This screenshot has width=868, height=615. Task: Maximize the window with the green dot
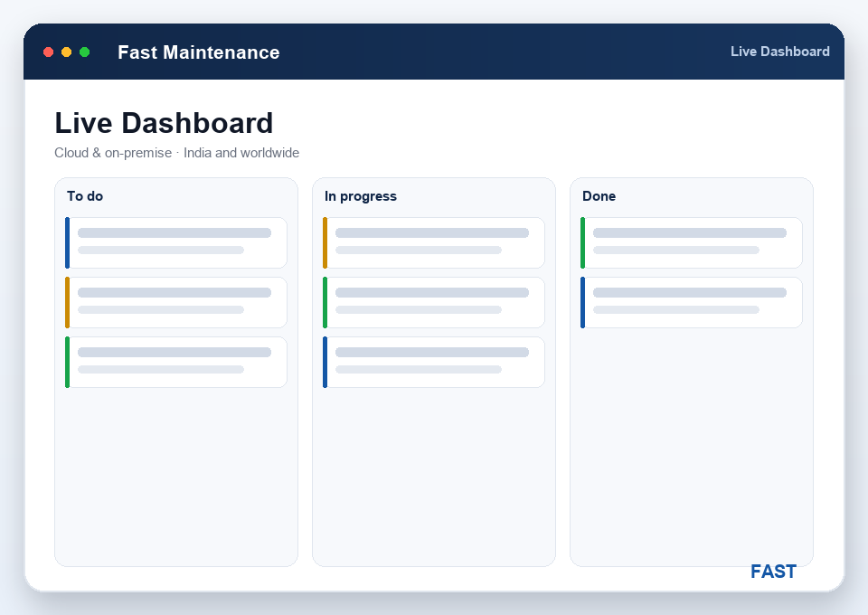(x=85, y=52)
